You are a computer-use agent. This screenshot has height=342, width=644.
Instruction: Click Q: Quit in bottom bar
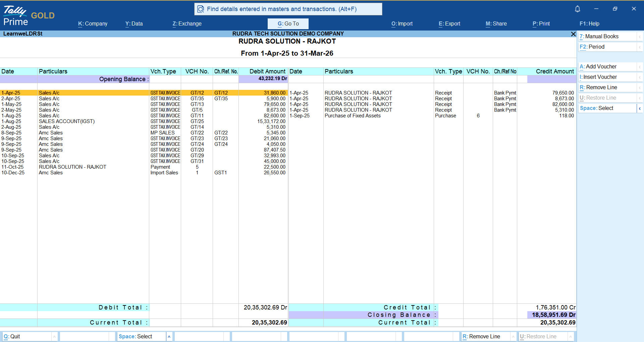click(x=27, y=337)
